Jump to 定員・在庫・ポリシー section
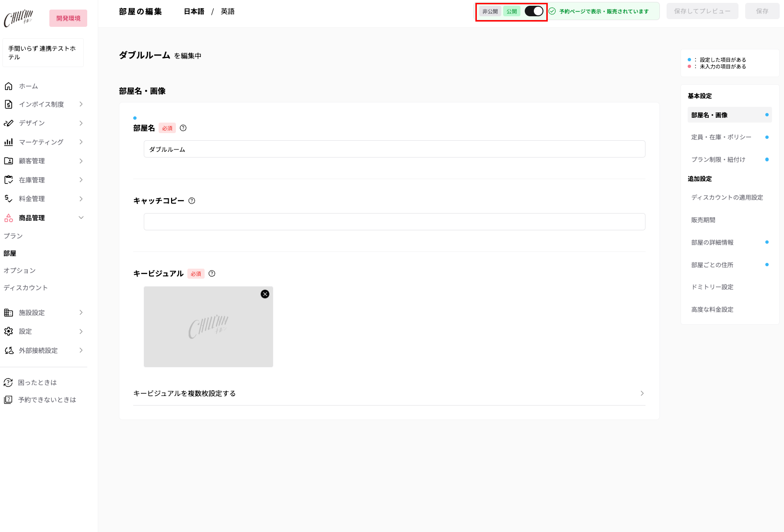Image resolution: width=784 pixels, height=532 pixels. tap(730, 137)
